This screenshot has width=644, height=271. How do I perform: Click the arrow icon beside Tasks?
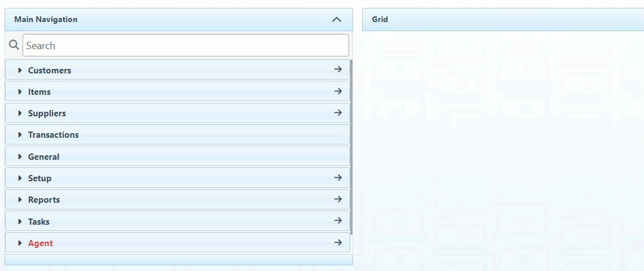click(x=338, y=221)
